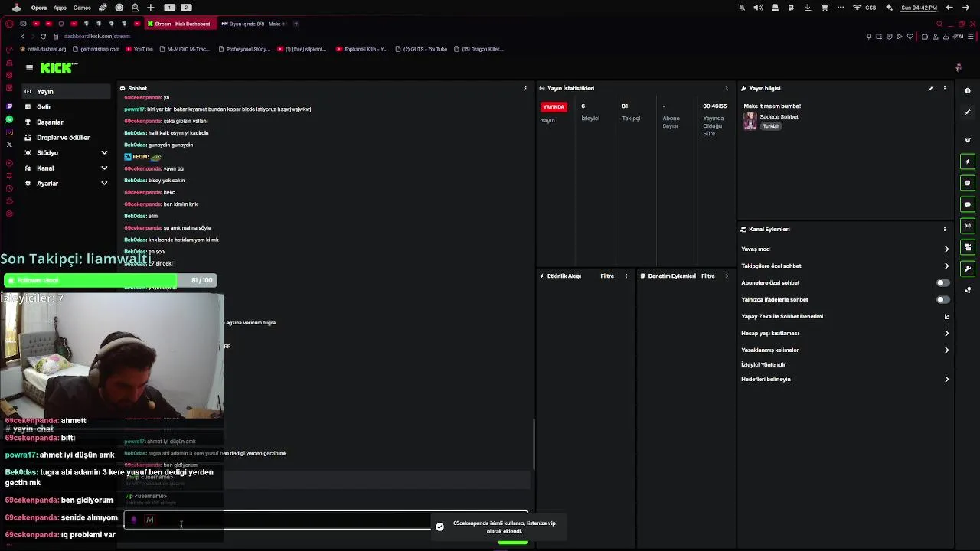
Task: Toggle Abonelere özel sohbet switch
Action: tap(943, 282)
